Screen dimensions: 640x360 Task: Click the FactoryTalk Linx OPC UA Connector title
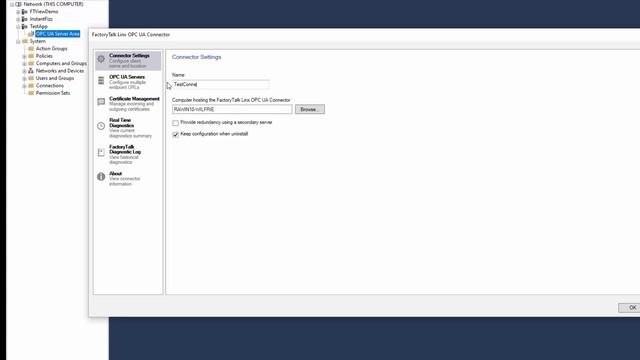(x=131, y=35)
